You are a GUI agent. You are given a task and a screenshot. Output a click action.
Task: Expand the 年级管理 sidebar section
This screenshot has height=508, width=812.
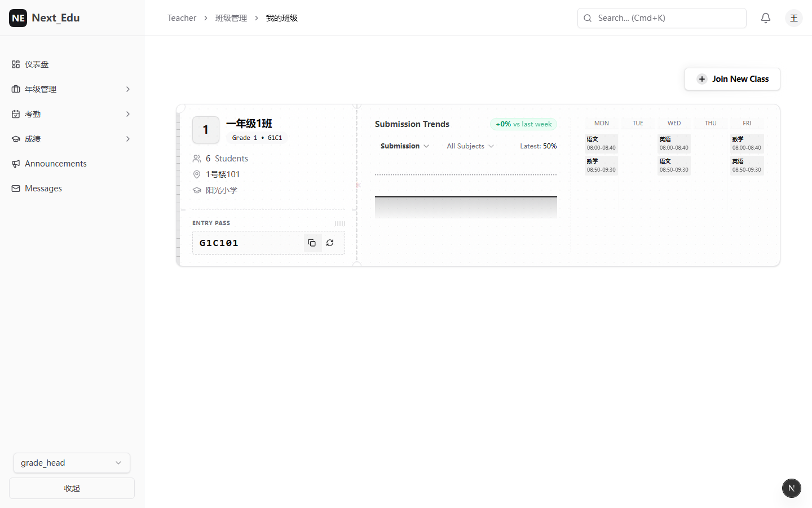[72, 89]
